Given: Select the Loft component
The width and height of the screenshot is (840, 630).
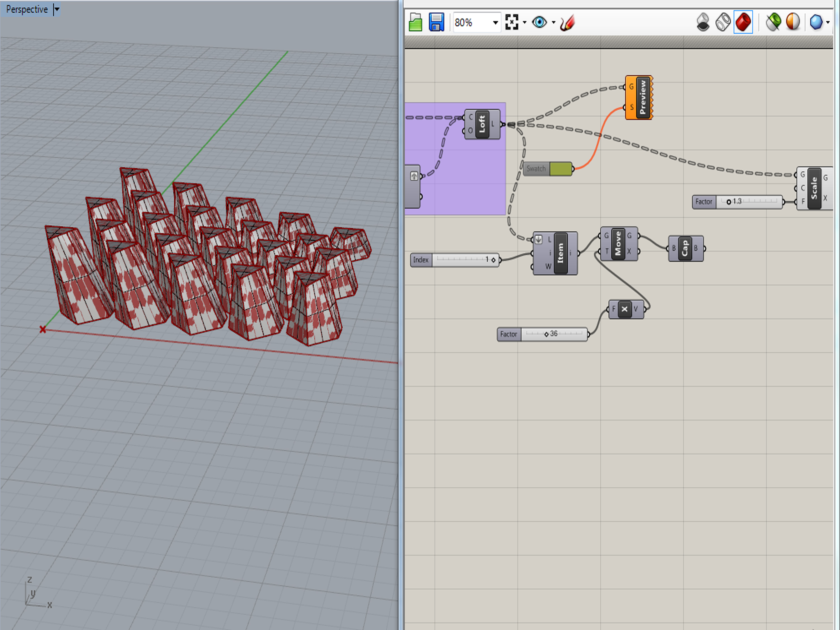Looking at the screenshot, I should pyautogui.click(x=482, y=124).
